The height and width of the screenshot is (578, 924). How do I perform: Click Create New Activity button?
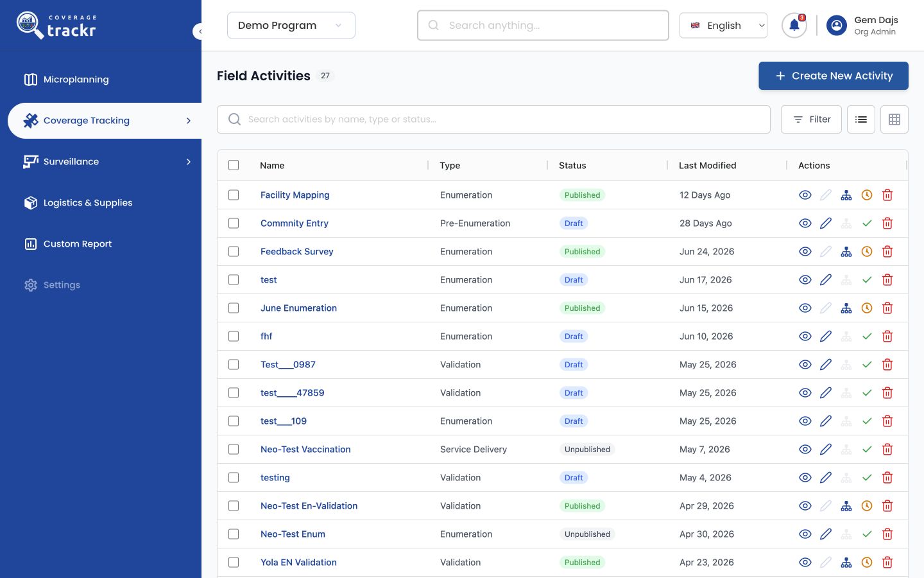point(834,76)
